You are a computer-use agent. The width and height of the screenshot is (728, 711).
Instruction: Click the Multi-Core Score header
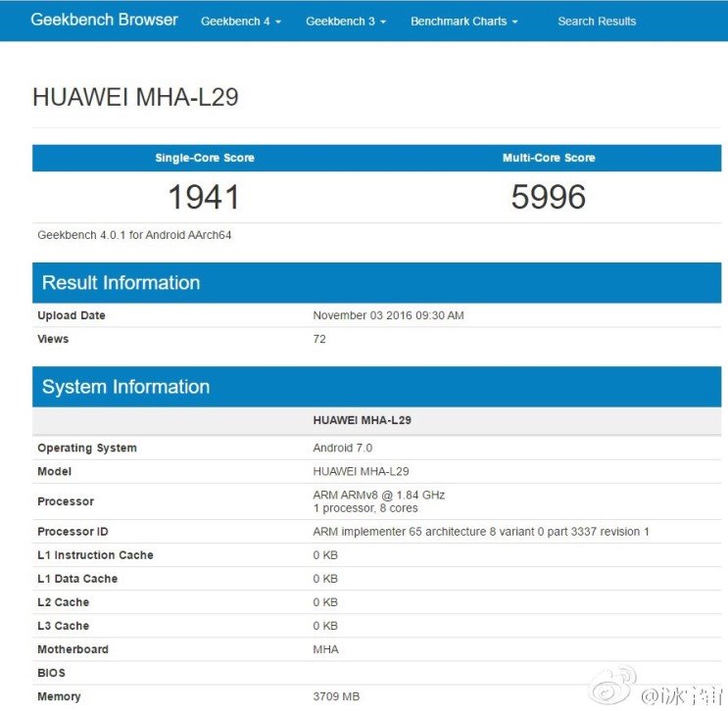[549, 158]
